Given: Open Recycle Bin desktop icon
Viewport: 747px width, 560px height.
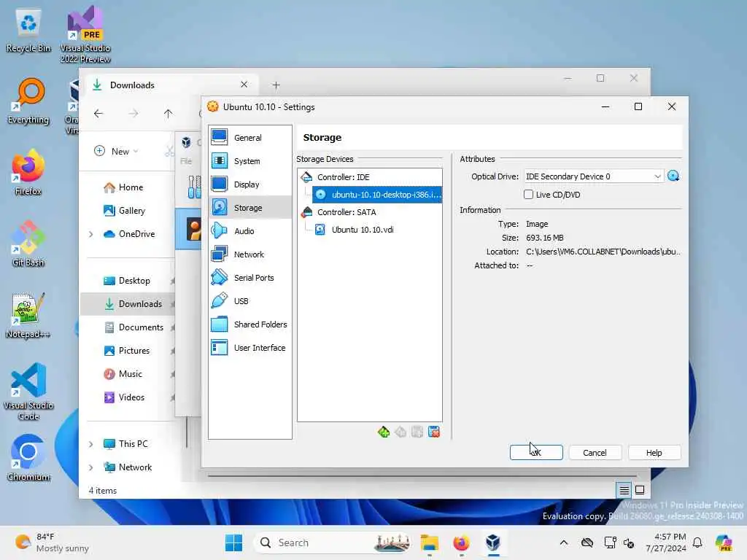Looking at the screenshot, I should coord(28,31).
